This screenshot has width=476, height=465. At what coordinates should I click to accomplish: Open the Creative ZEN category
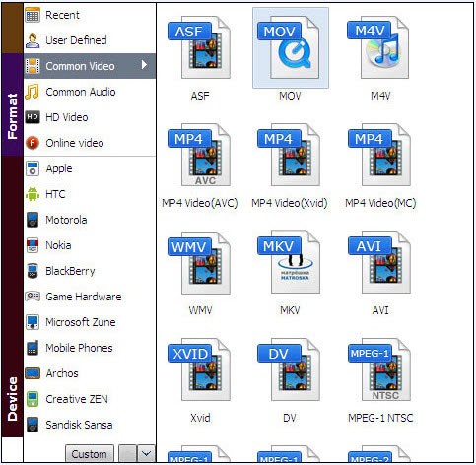90,399
